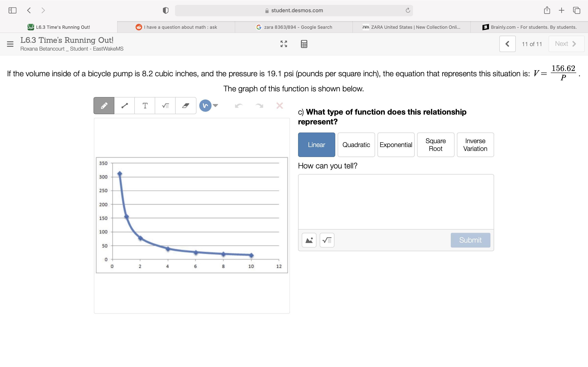Image resolution: width=588 pixels, height=367 pixels.
Task: Select Inverse Variation as the answer
Action: [x=475, y=145]
